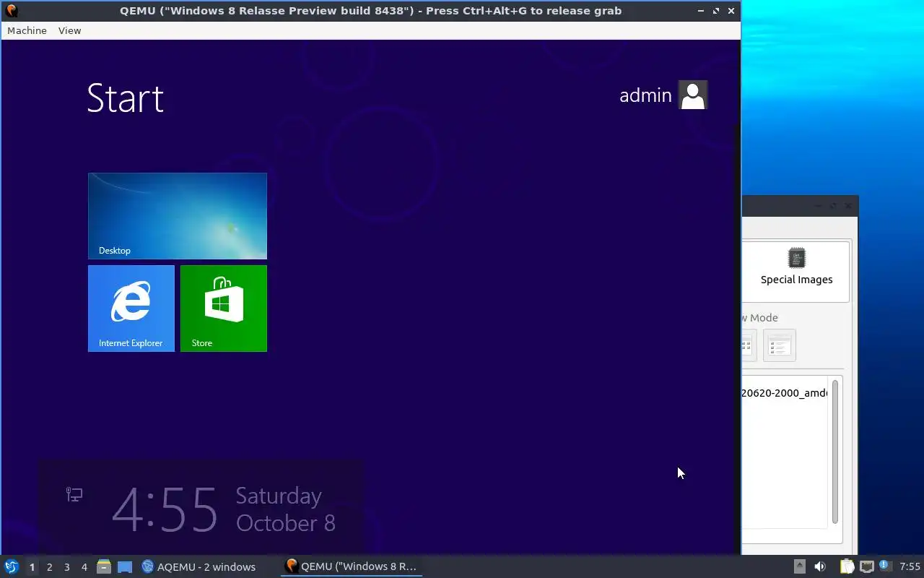Expand the hidden system tray arrow
The height and width of the screenshot is (578, 924).
point(799,566)
